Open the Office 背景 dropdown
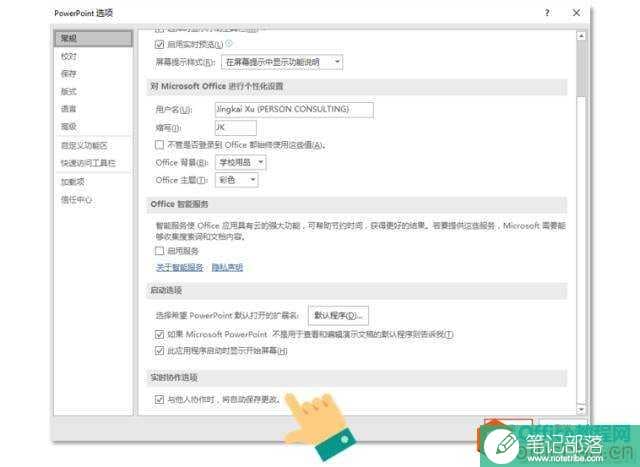The height and width of the screenshot is (467, 640). 241,162
